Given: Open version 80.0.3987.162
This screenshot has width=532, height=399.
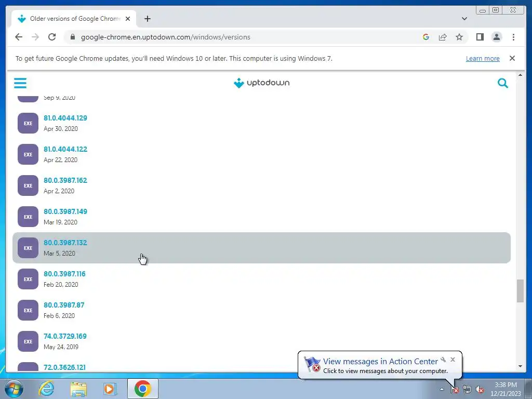Looking at the screenshot, I should pyautogui.click(x=65, y=180).
